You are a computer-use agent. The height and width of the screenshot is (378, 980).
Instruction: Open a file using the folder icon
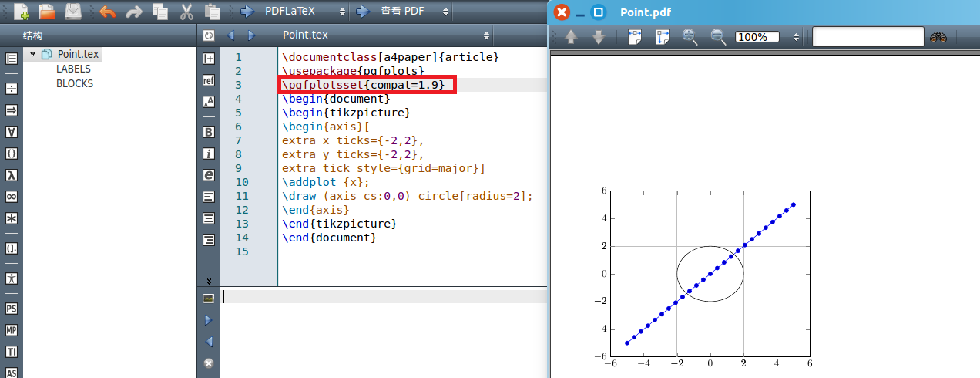(47, 12)
